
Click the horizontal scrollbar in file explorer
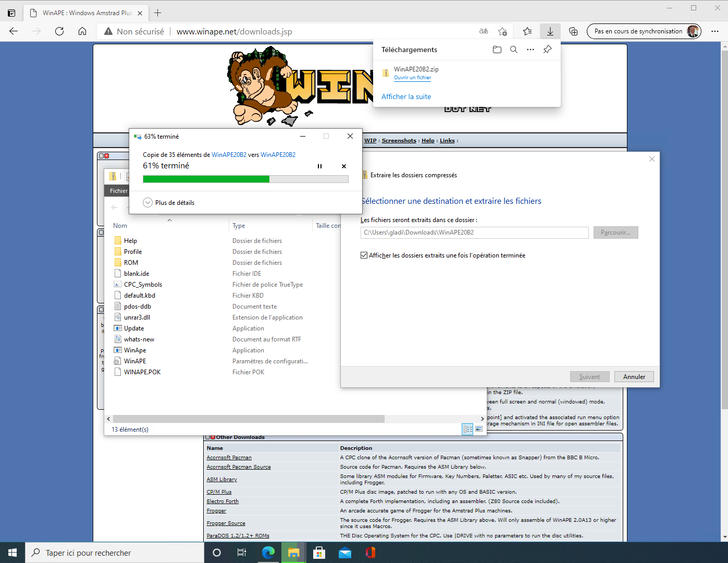click(249, 419)
